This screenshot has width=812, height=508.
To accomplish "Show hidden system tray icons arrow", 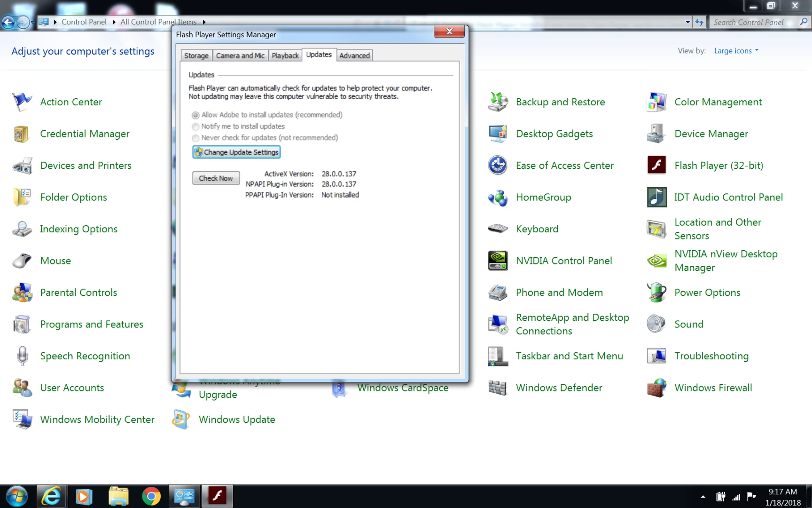I will [703, 497].
